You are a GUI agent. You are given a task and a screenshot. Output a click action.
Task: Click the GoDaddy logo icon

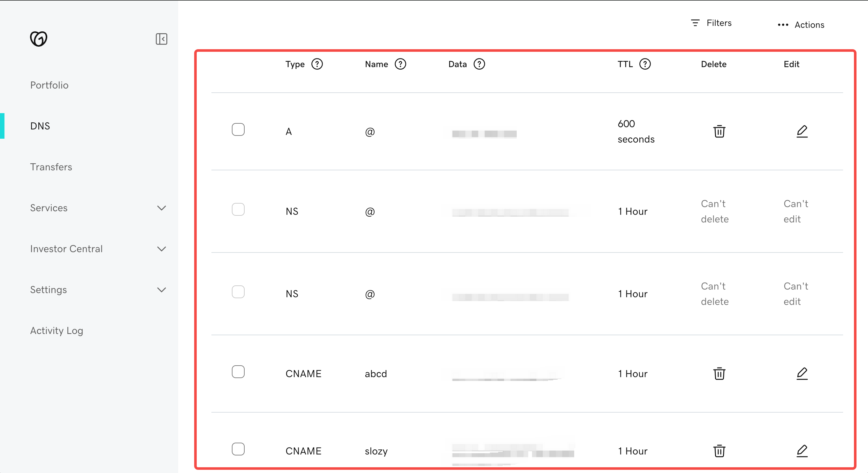(x=38, y=39)
